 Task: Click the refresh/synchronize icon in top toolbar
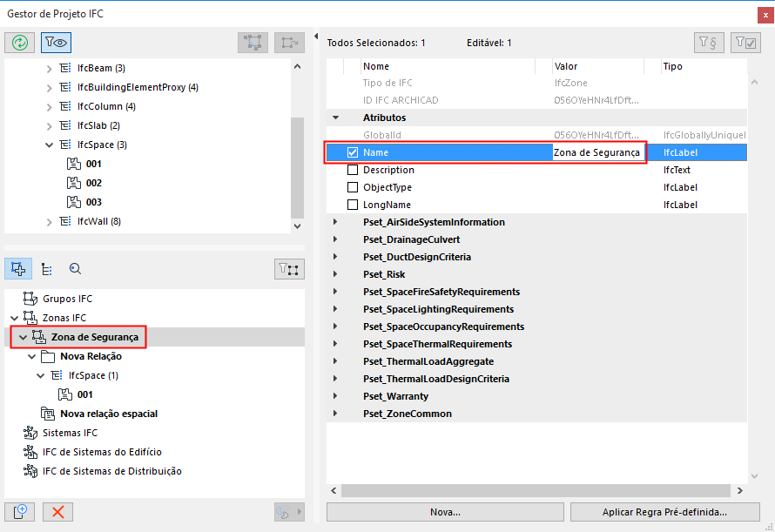coord(18,42)
